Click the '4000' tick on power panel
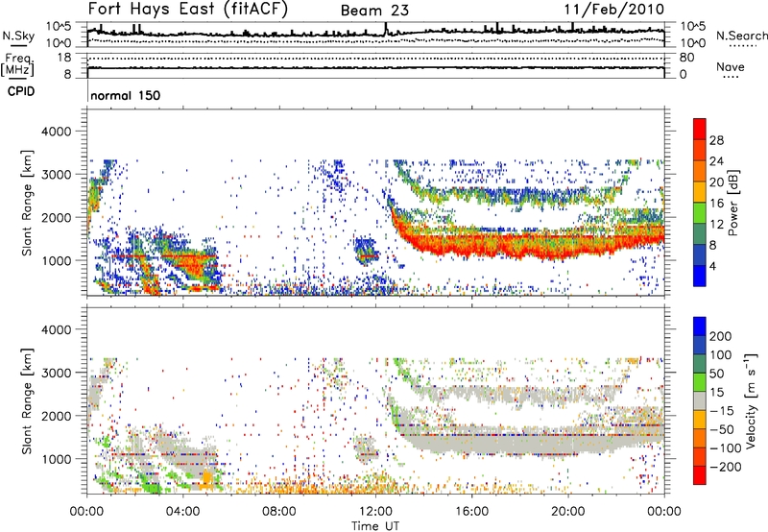Viewport: 768px width, 532px height. point(56,132)
